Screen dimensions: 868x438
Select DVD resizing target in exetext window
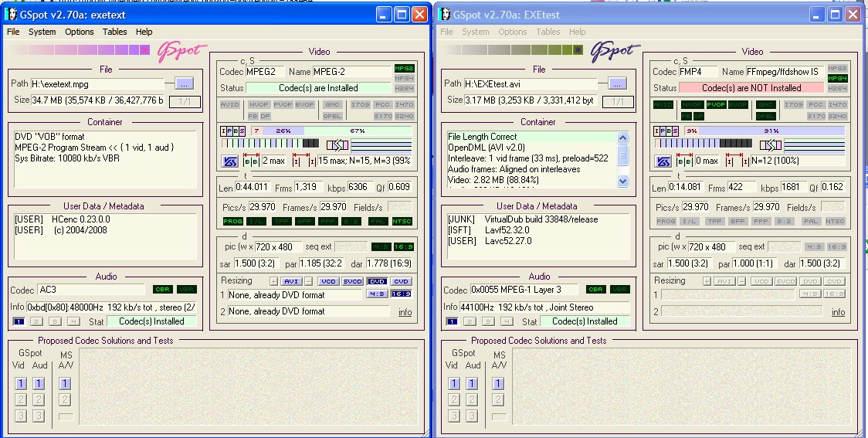click(377, 281)
